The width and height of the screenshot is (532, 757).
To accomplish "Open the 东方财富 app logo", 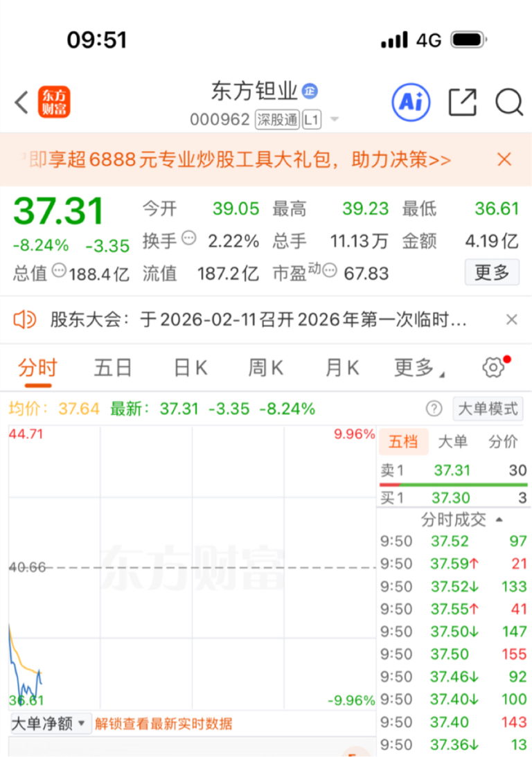I will [x=54, y=102].
